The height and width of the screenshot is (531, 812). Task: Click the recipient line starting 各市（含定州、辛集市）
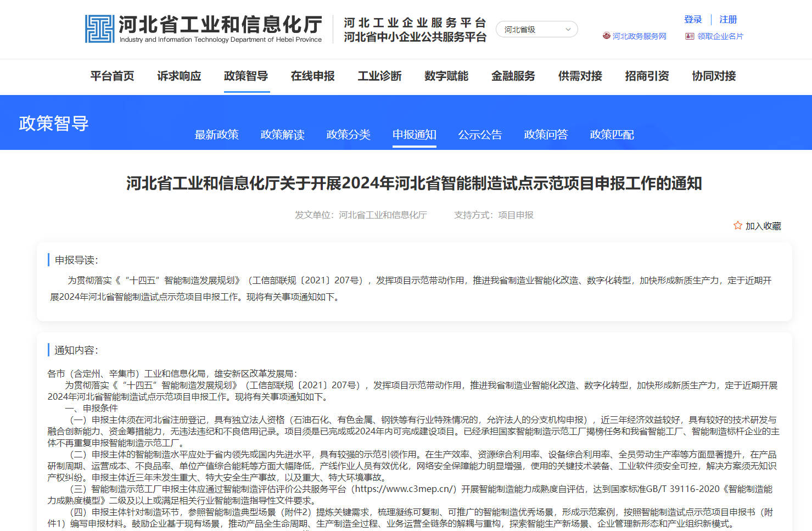tap(172, 373)
